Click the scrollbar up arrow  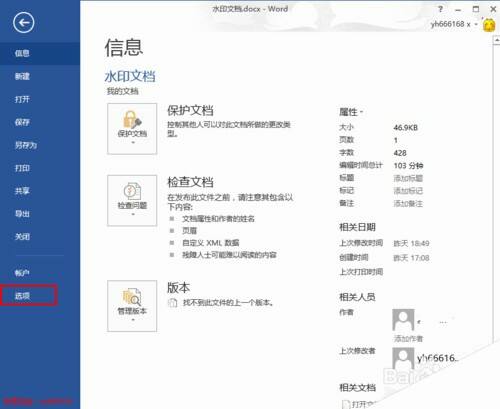(x=496, y=40)
